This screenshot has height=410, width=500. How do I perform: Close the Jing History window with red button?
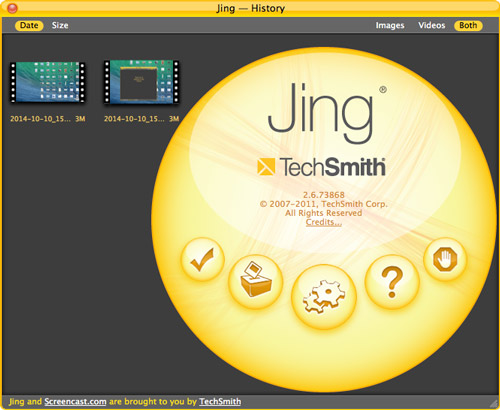coord(12,8)
